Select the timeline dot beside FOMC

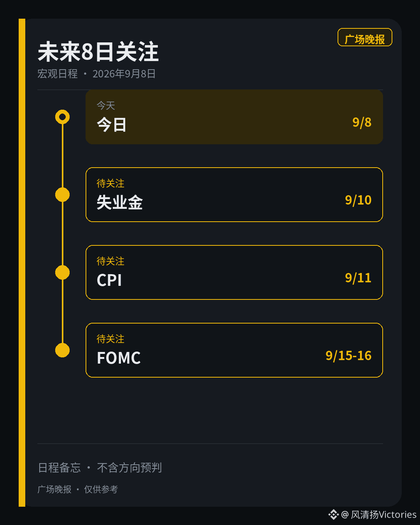point(62,350)
